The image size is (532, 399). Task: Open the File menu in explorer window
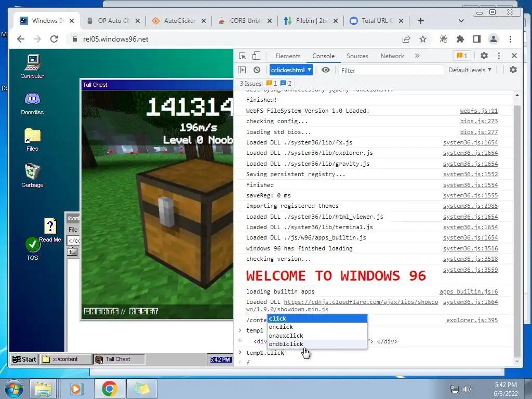(x=73, y=229)
